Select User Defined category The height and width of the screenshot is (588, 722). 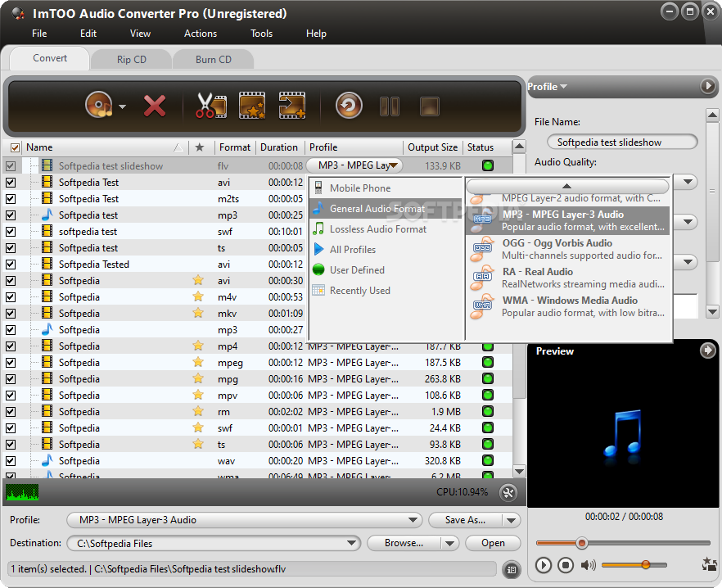tap(386, 270)
